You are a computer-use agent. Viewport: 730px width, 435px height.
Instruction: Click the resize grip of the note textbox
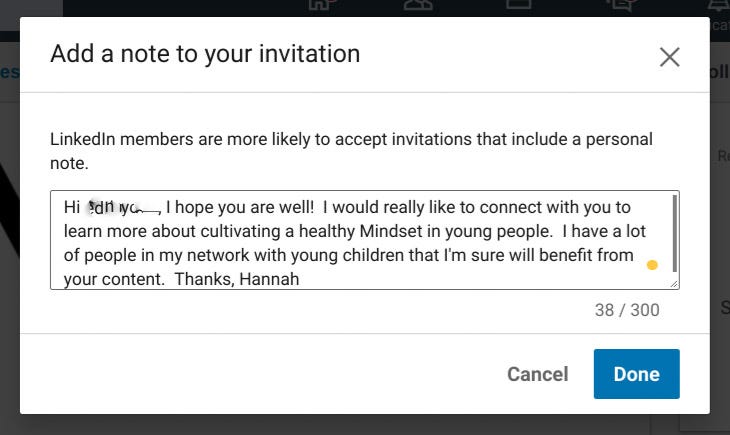pos(674,284)
